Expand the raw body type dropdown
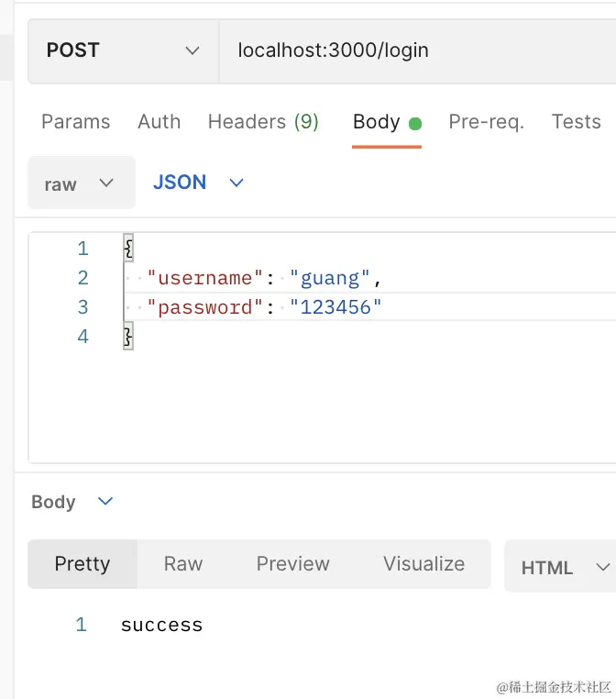The image size is (616, 699). point(82,183)
